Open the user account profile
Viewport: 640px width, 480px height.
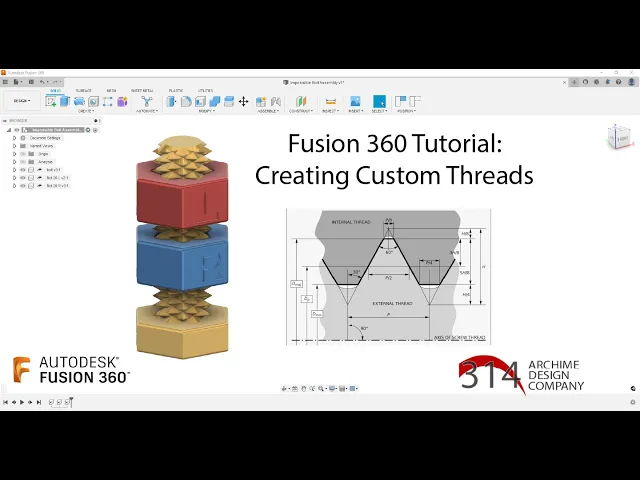pyautogui.click(x=631, y=82)
